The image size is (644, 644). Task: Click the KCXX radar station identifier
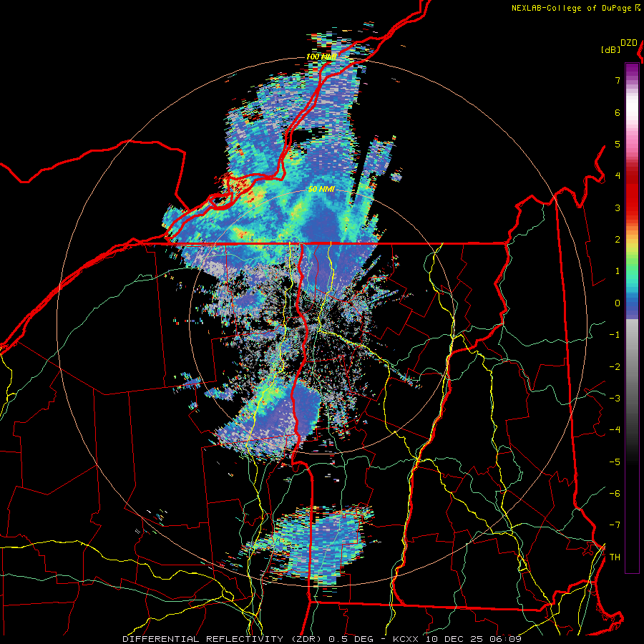(407, 639)
